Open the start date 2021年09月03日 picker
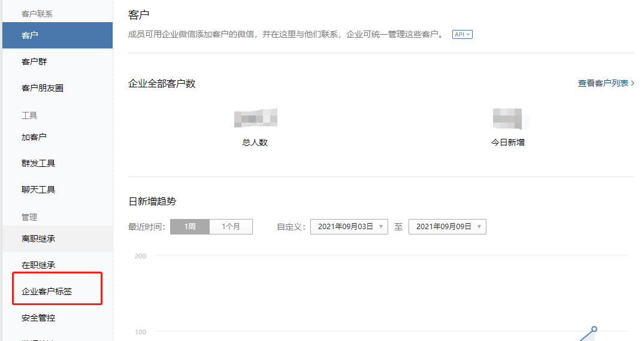Viewport: 644px width, 341px height. pos(349,227)
